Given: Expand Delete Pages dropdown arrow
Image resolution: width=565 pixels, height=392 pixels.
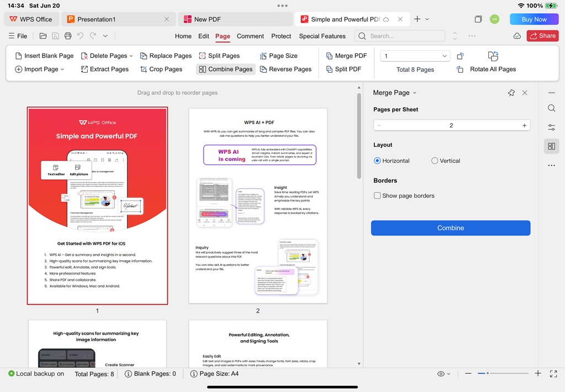Looking at the screenshot, I should pos(131,56).
